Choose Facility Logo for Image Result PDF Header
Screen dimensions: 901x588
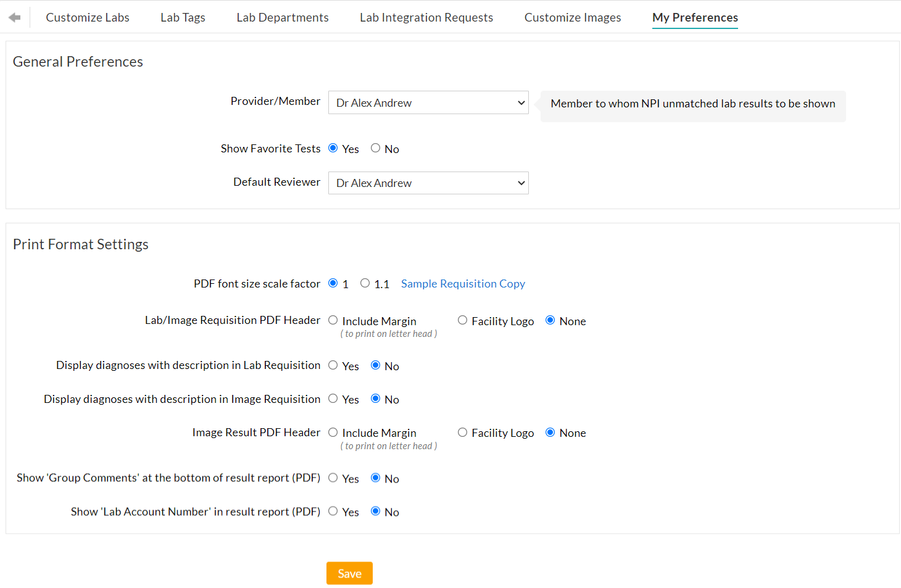tap(462, 433)
